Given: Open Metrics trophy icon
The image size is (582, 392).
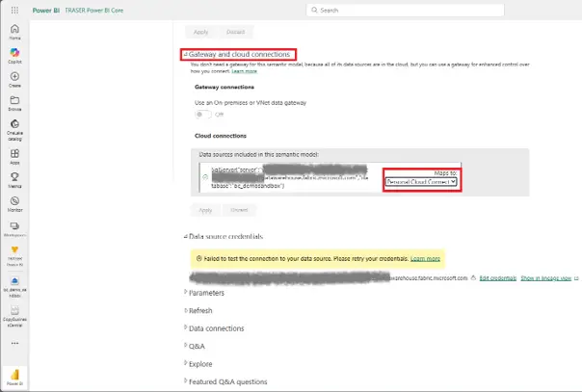Looking at the screenshot, I should click(14, 177).
